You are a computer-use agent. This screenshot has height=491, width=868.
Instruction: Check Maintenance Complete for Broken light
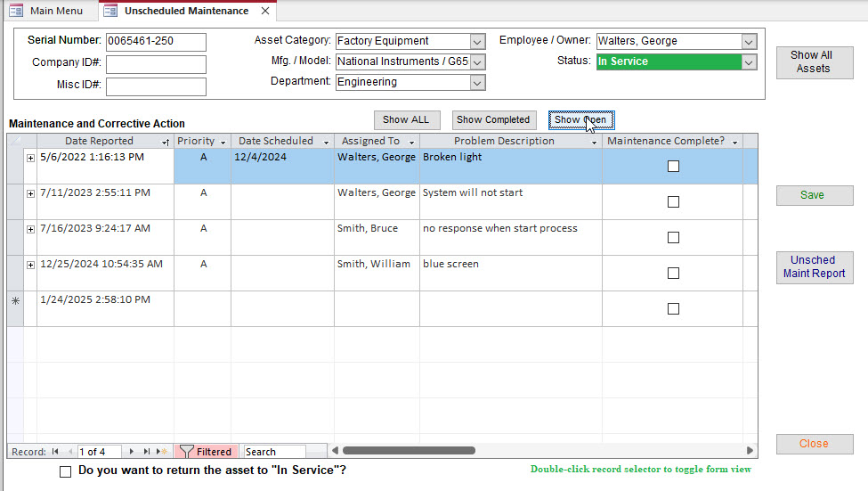tap(673, 166)
